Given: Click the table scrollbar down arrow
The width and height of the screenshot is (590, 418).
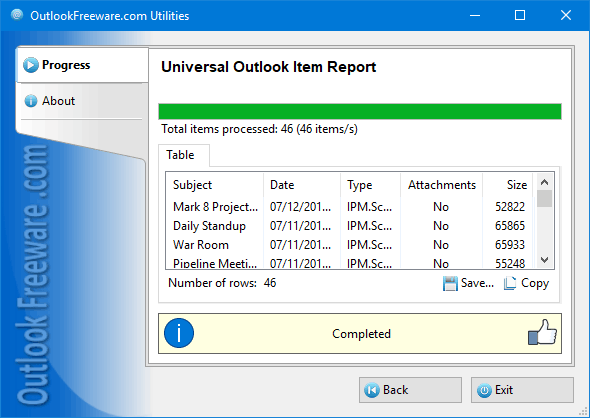Looking at the screenshot, I should point(544,260).
